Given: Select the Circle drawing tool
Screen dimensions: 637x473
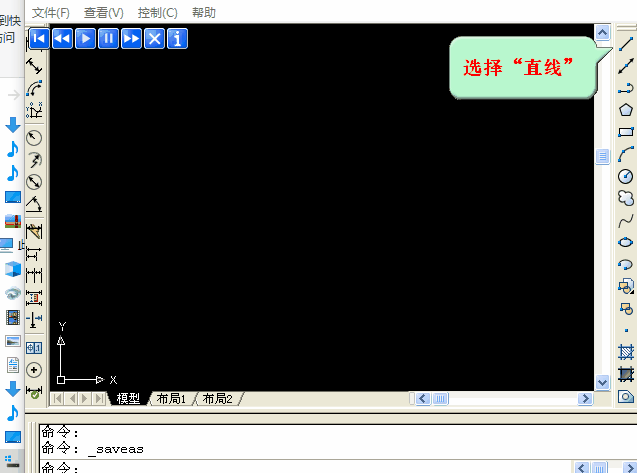Looking at the screenshot, I should pyautogui.click(x=626, y=176).
